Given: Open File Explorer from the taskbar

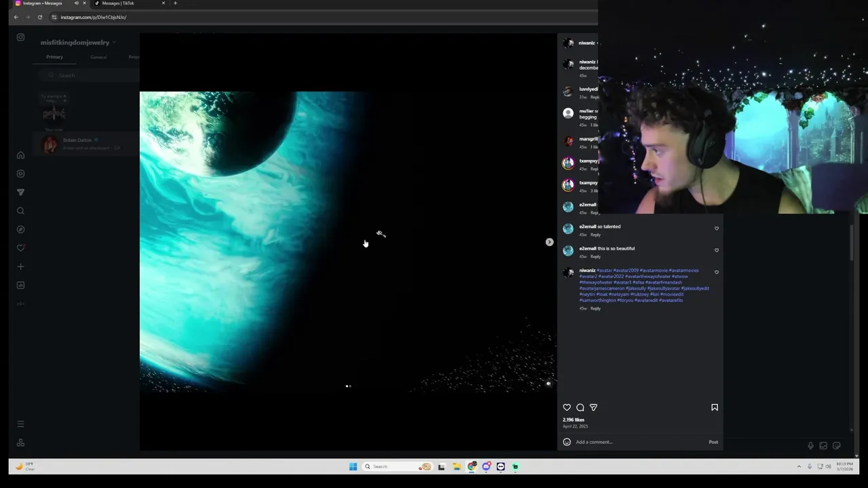Looking at the screenshot, I should pyautogui.click(x=456, y=466).
